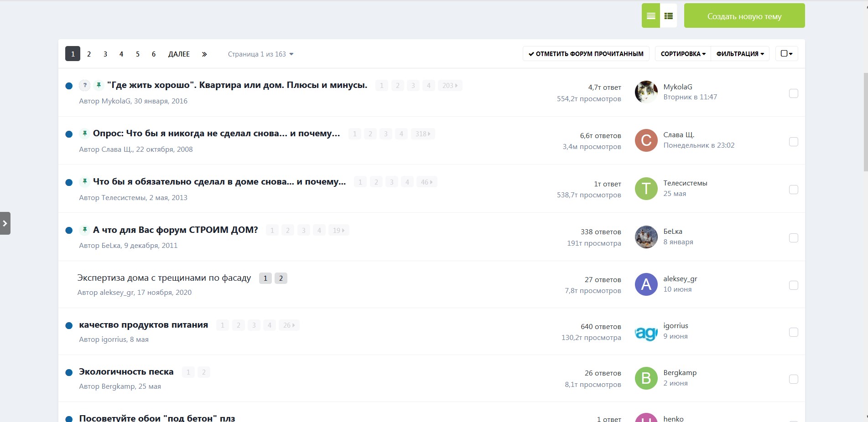This screenshot has height=422, width=868.
Task: Open topic "Посоветуйте обои под бетон плз"
Action: pos(157,418)
